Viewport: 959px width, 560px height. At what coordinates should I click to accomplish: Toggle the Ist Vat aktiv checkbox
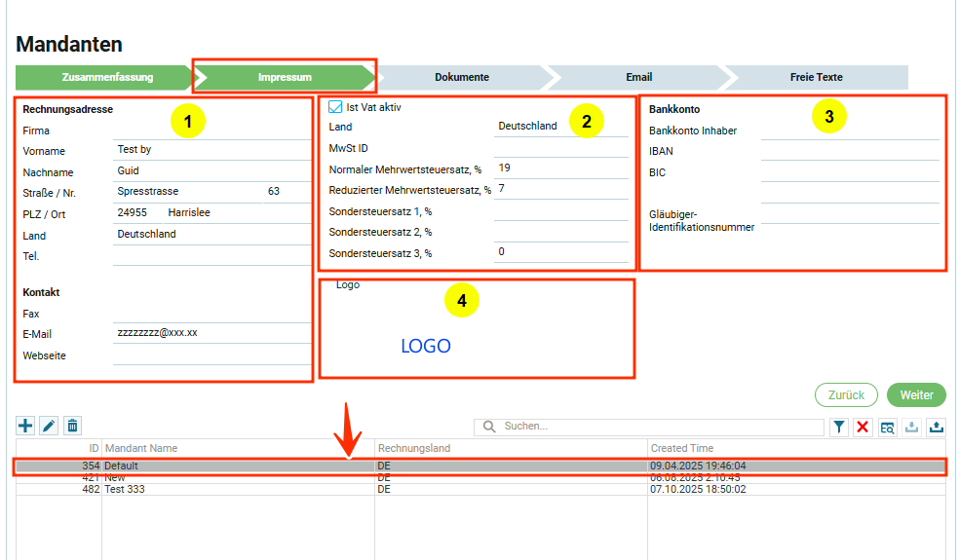pos(336,107)
